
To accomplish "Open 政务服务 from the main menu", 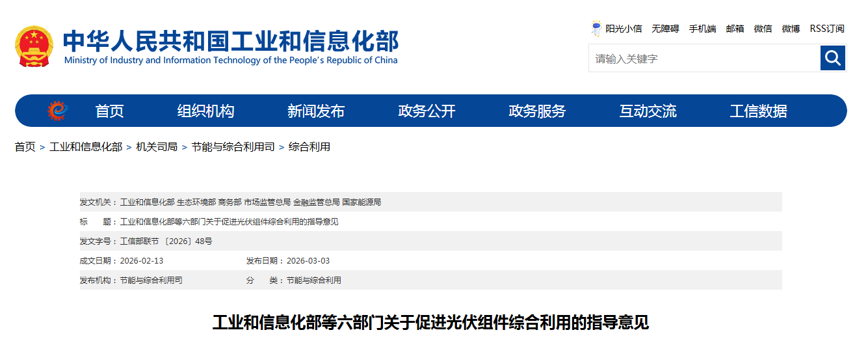I will (537, 111).
